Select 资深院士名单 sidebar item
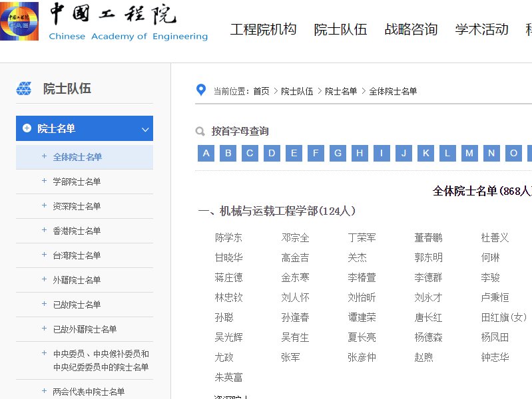The image size is (532, 399). pyautogui.click(x=77, y=206)
